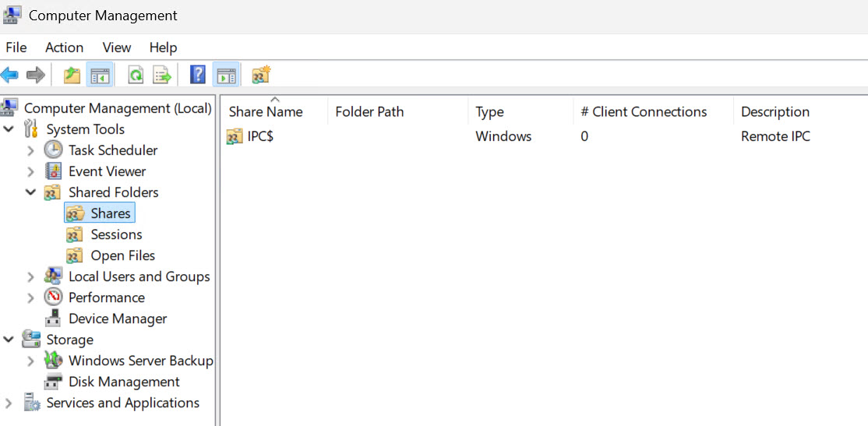Open the View menu
The width and height of the screenshot is (868, 426).
coord(117,48)
